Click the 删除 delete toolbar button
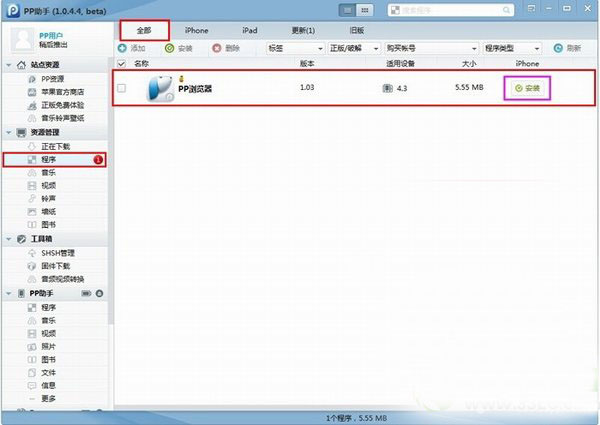This screenshot has width=600, height=425. [x=226, y=48]
